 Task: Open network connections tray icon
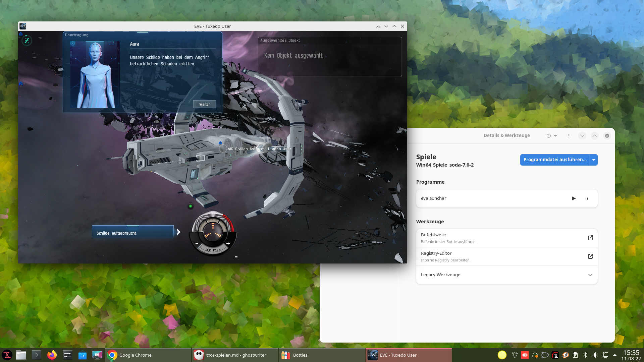coord(605,355)
